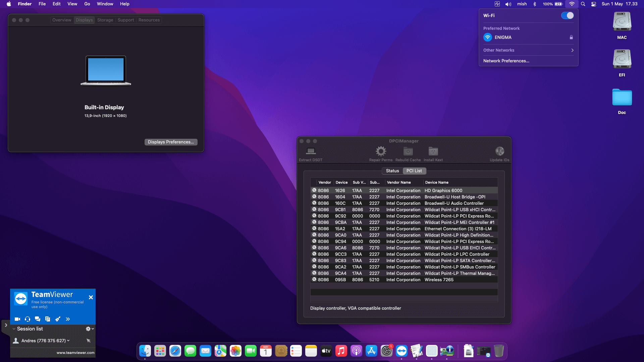This screenshot has width=644, height=362.
Task: Click the MacBook image in Displays
Action: coord(106,71)
